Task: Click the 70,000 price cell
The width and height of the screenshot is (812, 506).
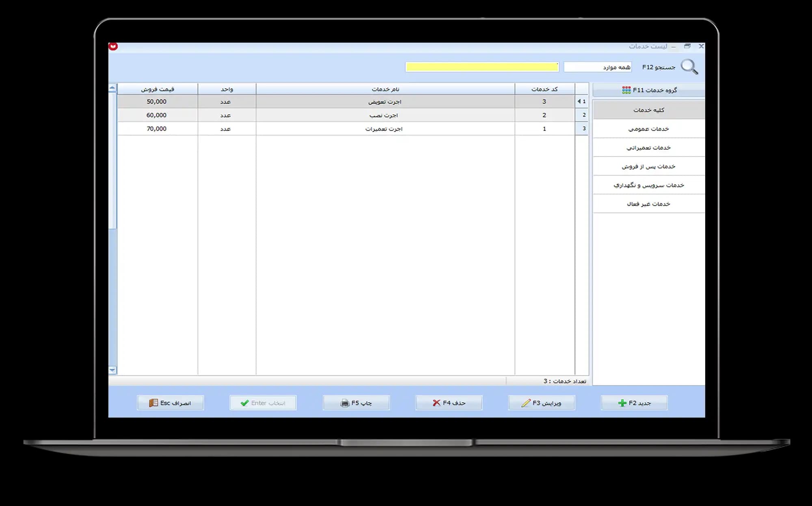Action: pyautogui.click(x=157, y=129)
